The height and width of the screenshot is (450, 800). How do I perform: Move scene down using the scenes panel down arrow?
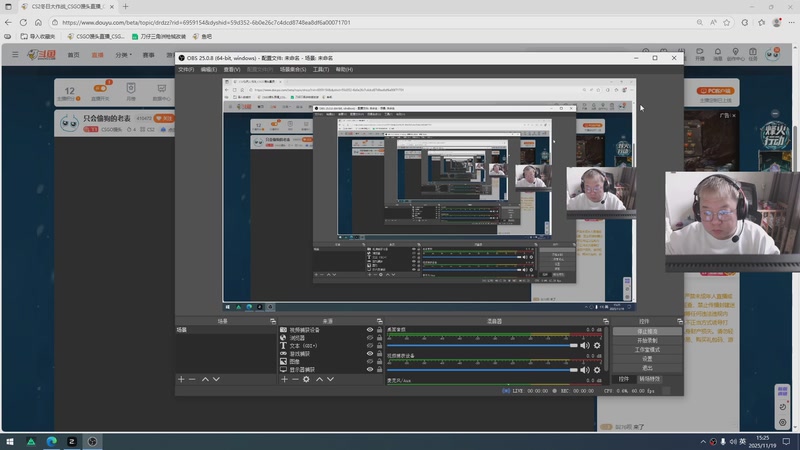pos(216,379)
